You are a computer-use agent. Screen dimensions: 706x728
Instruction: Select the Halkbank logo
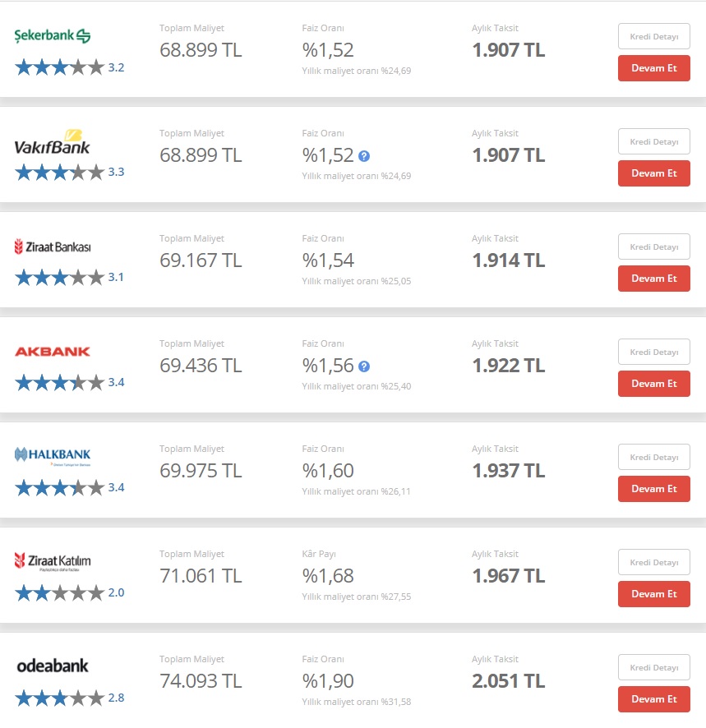click(53, 455)
